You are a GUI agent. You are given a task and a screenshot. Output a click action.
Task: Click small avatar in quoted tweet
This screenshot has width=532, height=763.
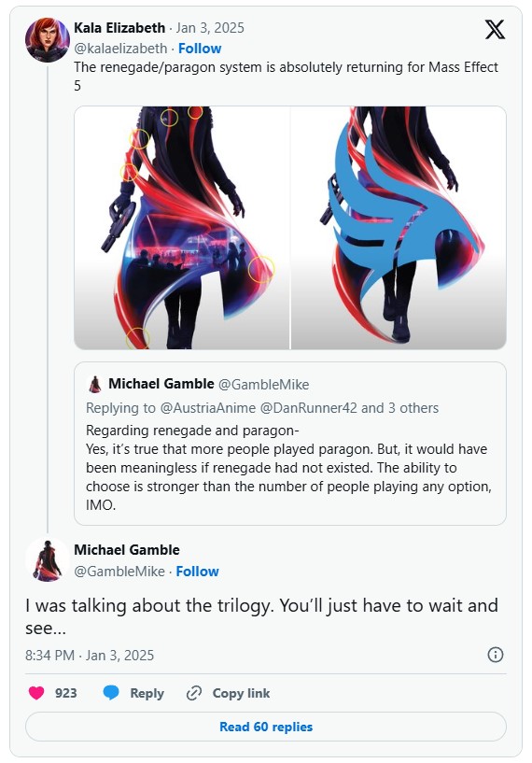(95, 384)
